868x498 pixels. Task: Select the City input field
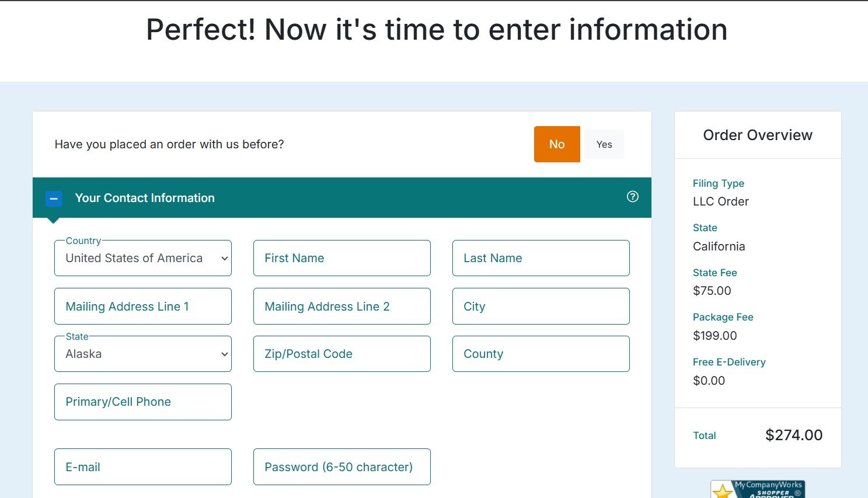point(541,307)
